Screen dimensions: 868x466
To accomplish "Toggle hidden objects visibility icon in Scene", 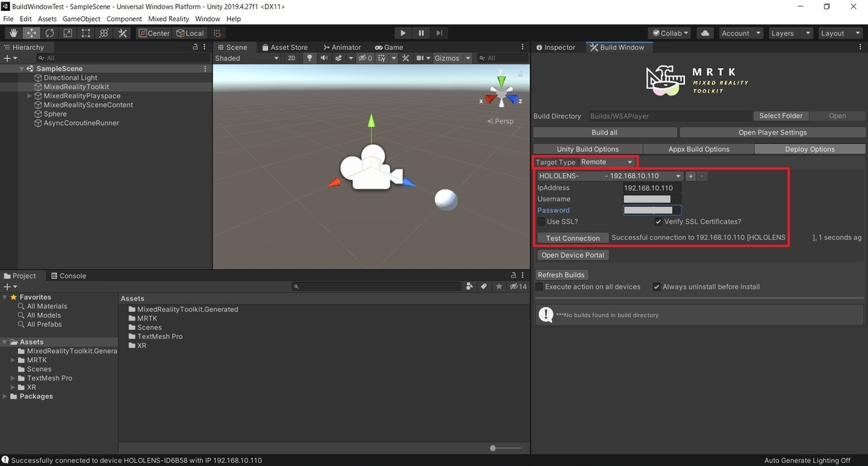I will [x=365, y=58].
